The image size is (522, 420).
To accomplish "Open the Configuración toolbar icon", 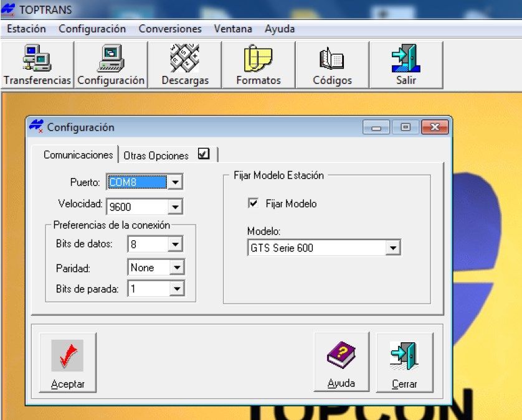I will (112, 65).
